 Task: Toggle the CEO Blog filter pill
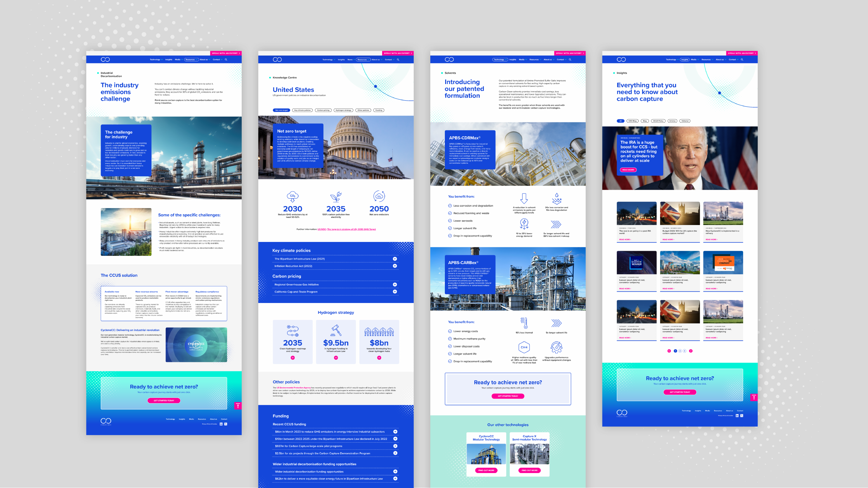pos(632,121)
